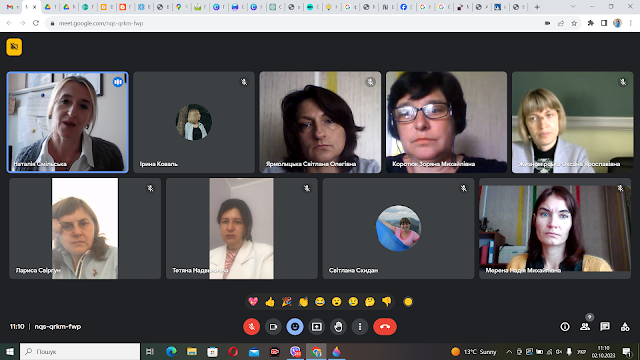This screenshot has width=640, height=360.
Task: Send the thinking face reaction
Action: pos(370,302)
